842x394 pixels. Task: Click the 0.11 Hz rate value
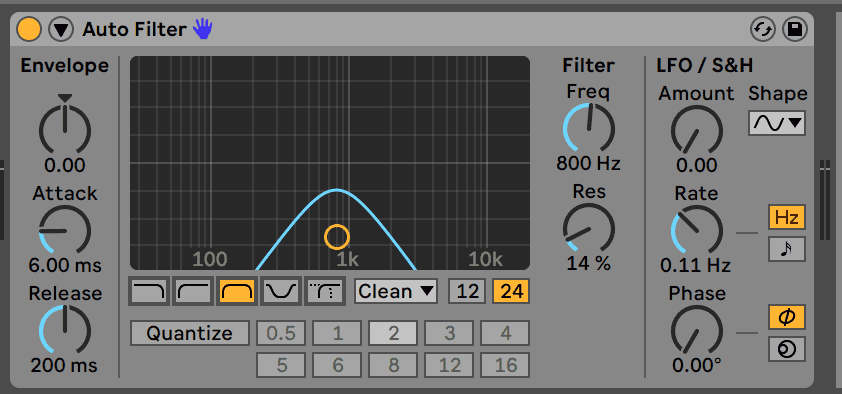click(x=696, y=265)
